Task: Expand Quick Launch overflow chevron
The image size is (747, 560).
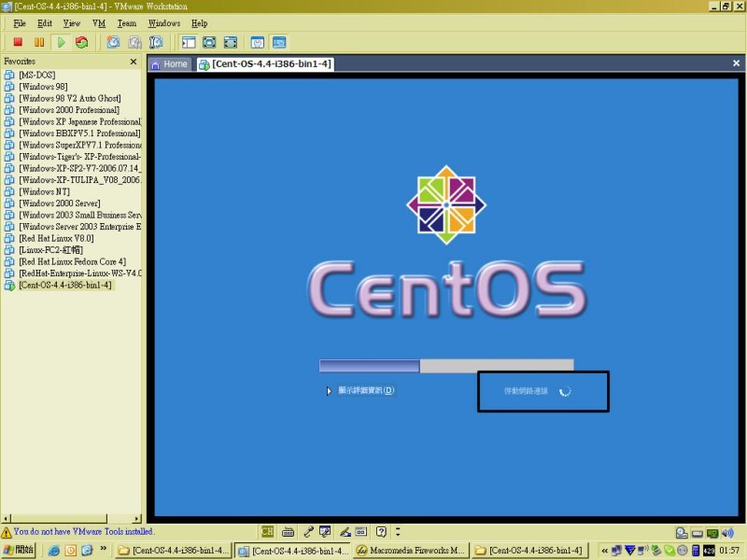Action: [x=103, y=549]
